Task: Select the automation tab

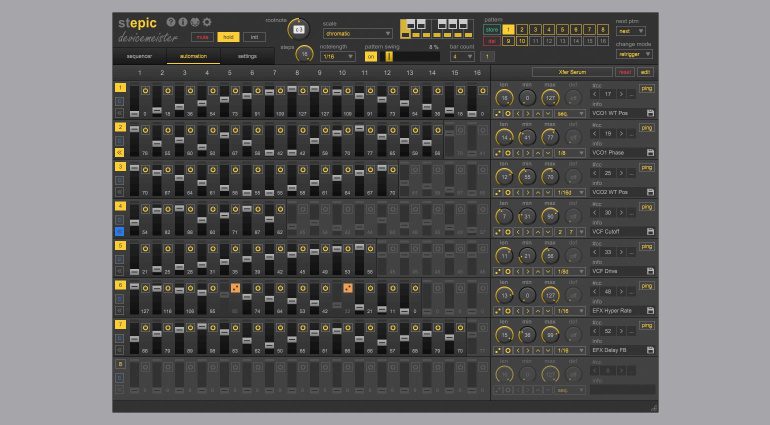Action: click(193, 56)
